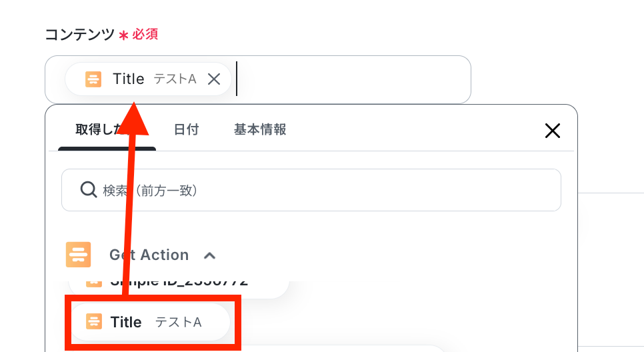Click icon beside Simple ID item
Viewport: 644px width, 352px height.
tap(94, 283)
